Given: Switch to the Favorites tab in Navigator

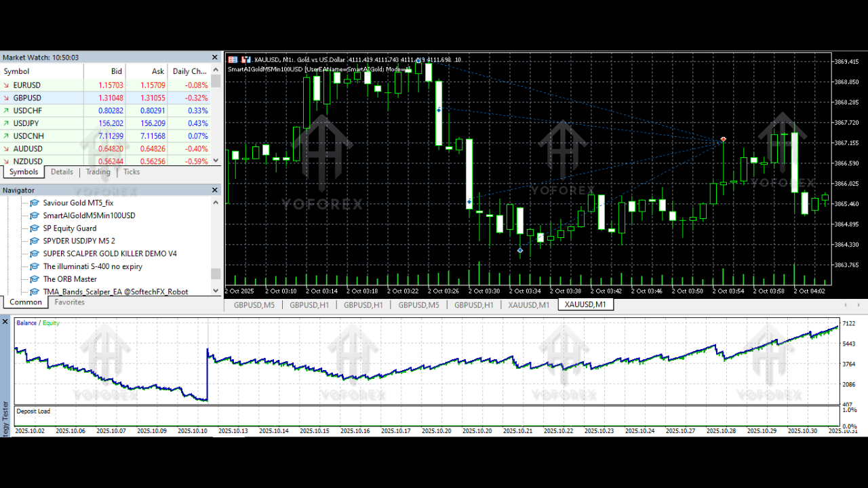Looking at the screenshot, I should point(69,302).
